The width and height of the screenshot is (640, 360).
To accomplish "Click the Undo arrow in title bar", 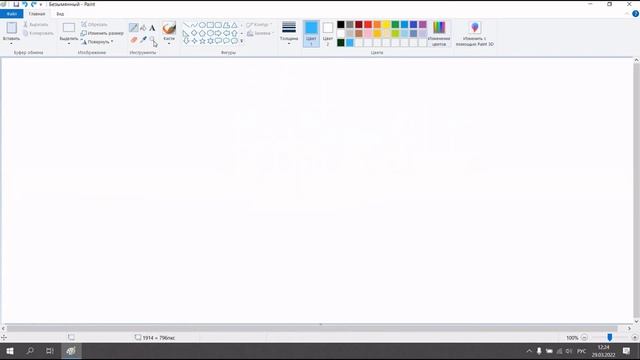I will [25, 4].
